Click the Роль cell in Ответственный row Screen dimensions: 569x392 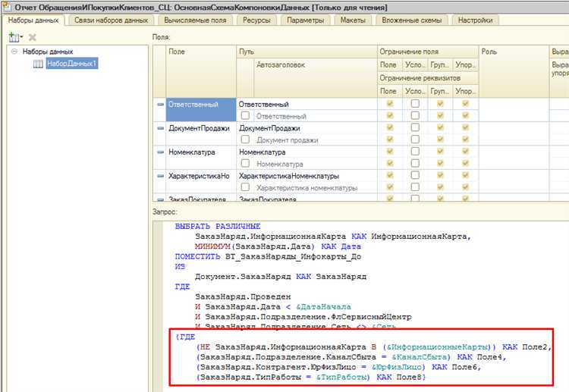(514, 110)
